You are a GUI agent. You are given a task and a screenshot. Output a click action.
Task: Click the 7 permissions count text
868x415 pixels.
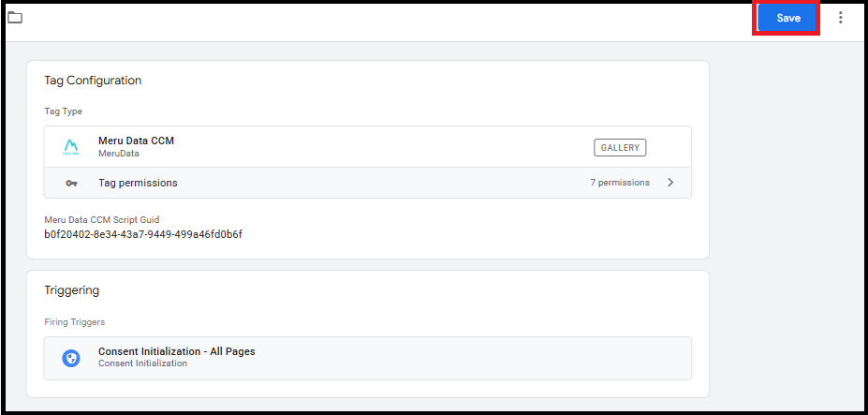coord(619,183)
